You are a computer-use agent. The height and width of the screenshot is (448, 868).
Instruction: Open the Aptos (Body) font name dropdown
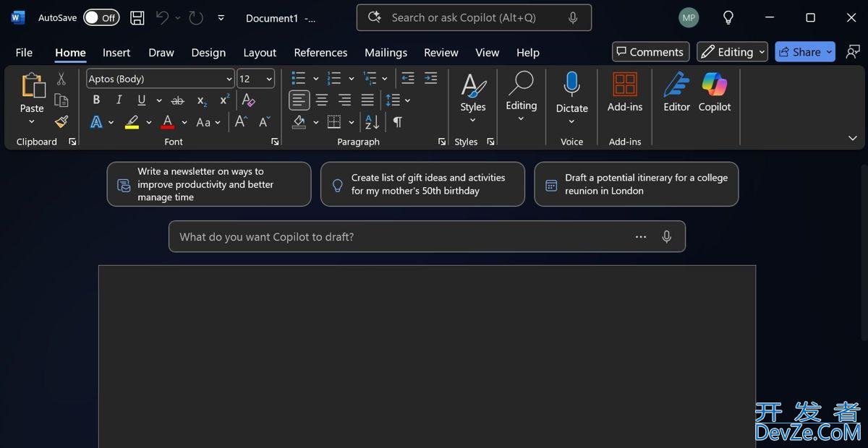tap(229, 79)
